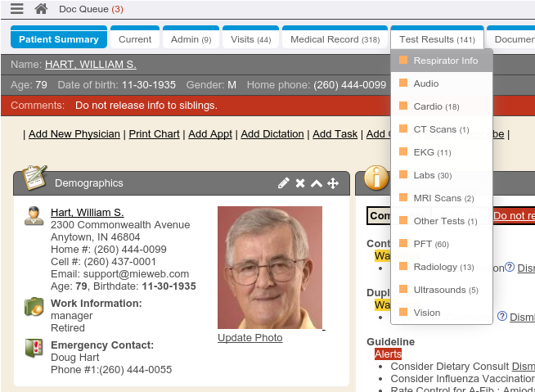Click the Demographics move arrows icon
The height and width of the screenshot is (392, 535).
(x=333, y=183)
